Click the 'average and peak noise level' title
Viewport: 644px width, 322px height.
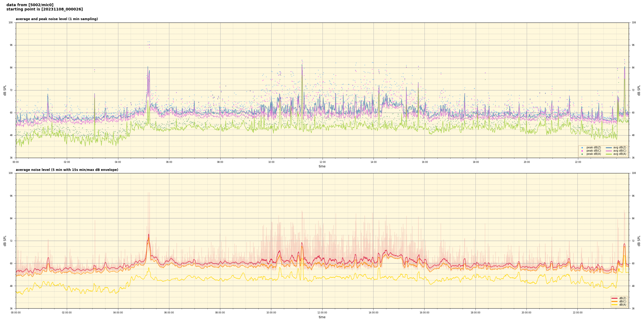(57, 19)
